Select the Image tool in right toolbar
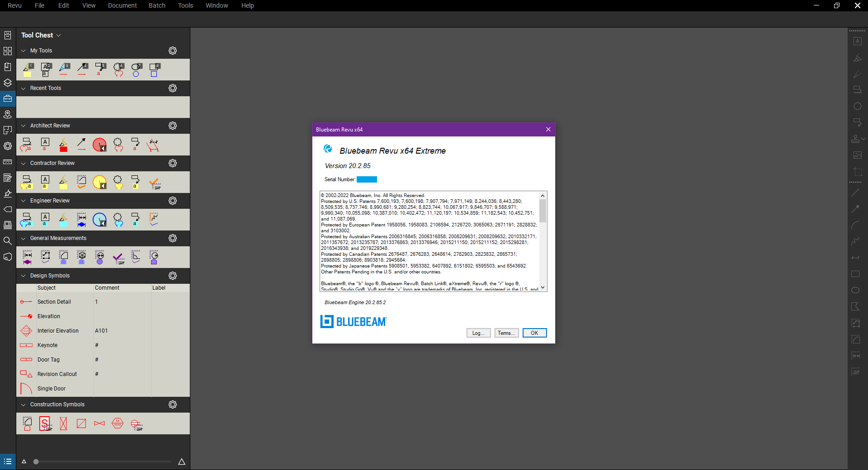Screen dimensions: 868x470 (x=857, y=155)
